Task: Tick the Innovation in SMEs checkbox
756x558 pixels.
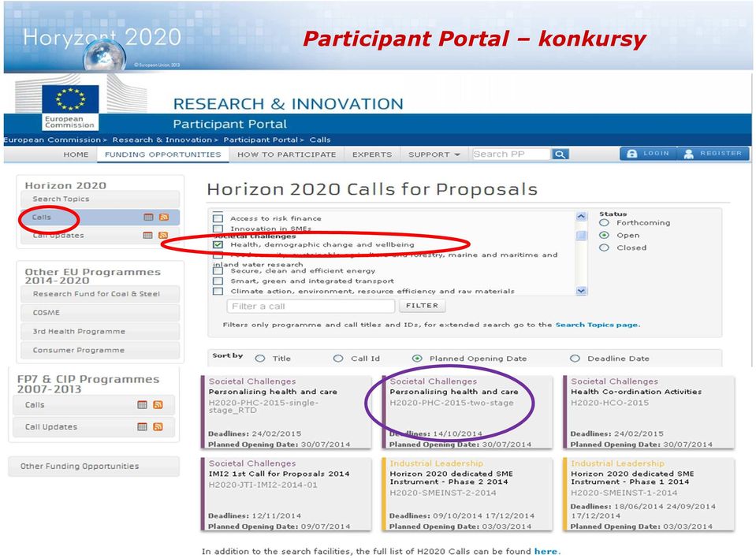Action: point(218,229)
